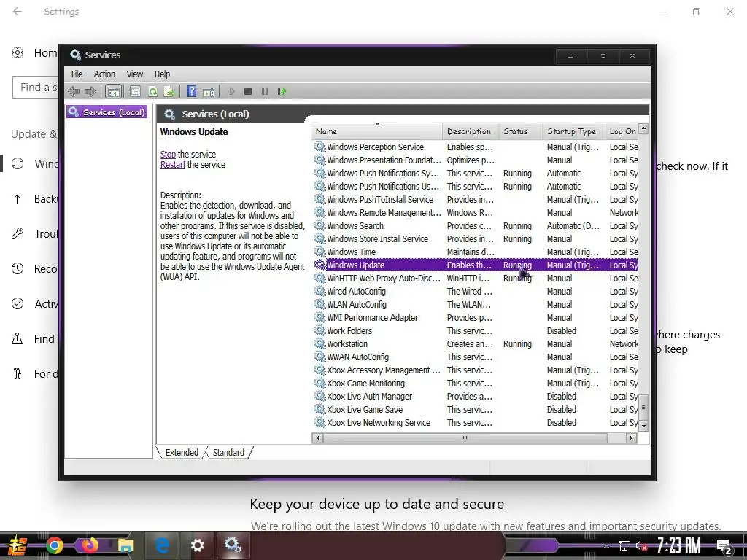Open File Explorer from the taskbar
The height and width of the screenshot is (560, 747).
[x=125, y=545]
